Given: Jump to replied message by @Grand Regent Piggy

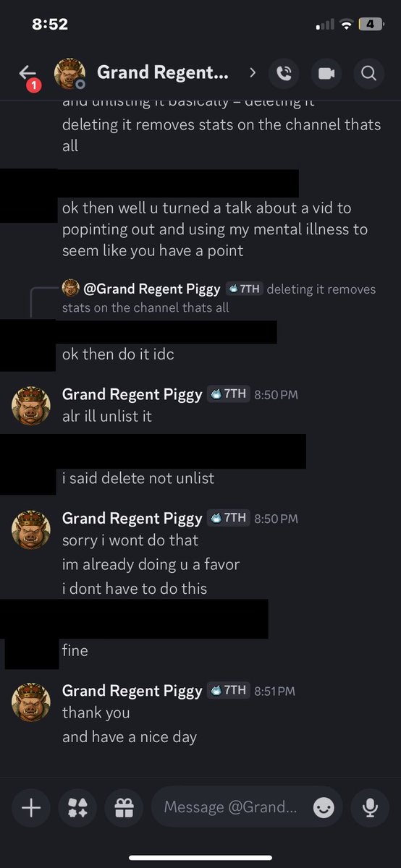Looking at the screenshot, I should click(219, 297).
